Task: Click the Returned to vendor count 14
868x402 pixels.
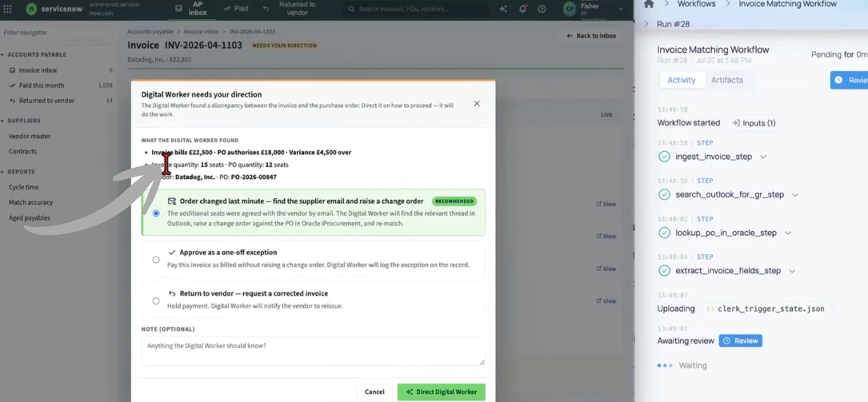Action: 109,101
